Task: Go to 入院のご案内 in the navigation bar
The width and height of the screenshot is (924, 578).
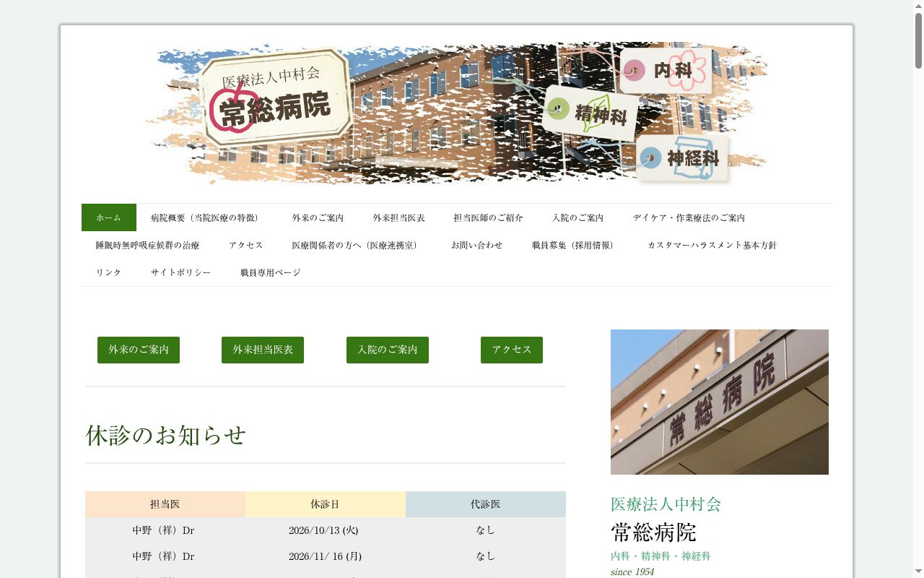Action: coord(578,217)
